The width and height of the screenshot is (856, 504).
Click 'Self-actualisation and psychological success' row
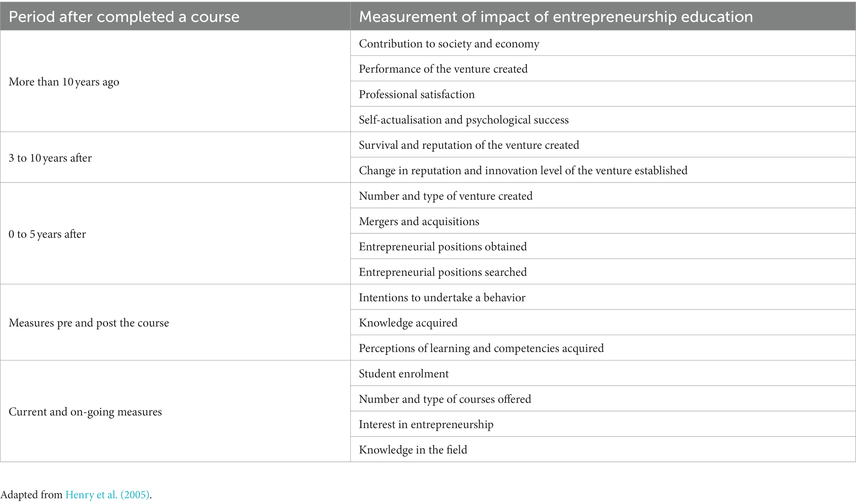(x=603, y=120)
